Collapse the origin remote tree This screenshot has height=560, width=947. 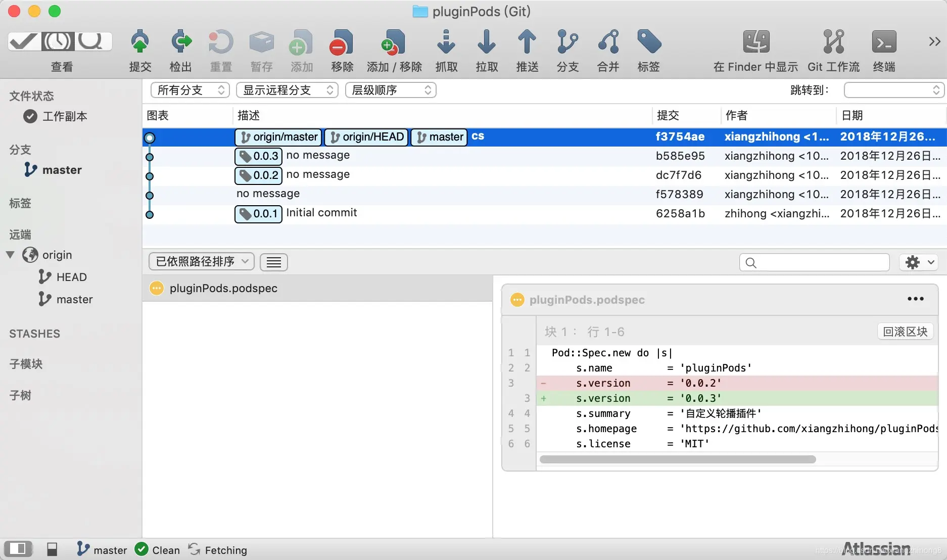(x=10, y=254)
